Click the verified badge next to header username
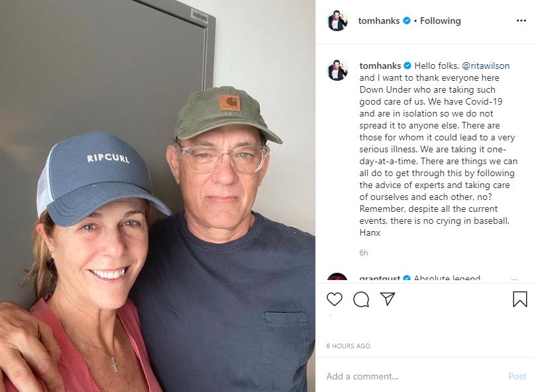This screenshot has width=534, height=392. click(406, 21)
